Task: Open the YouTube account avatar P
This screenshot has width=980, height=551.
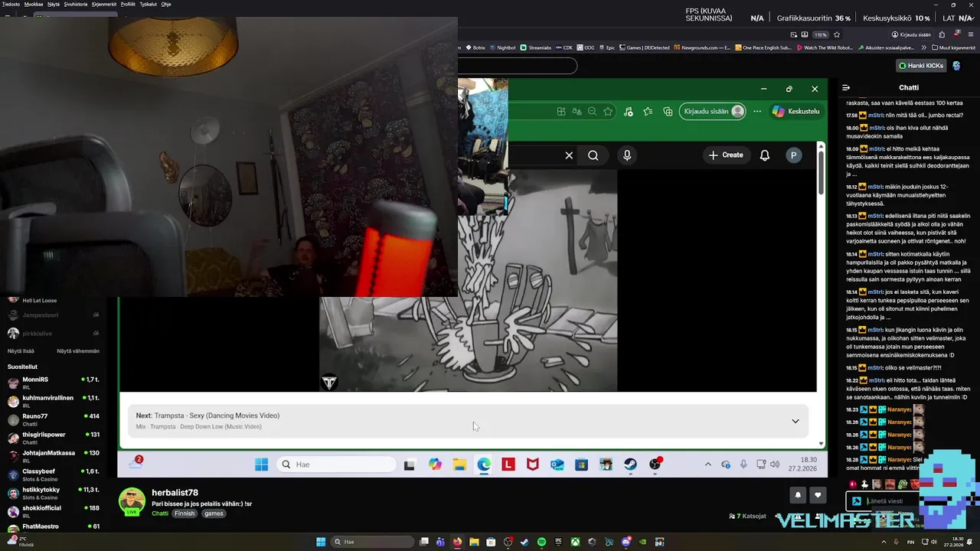Action: tap(794, 155)
